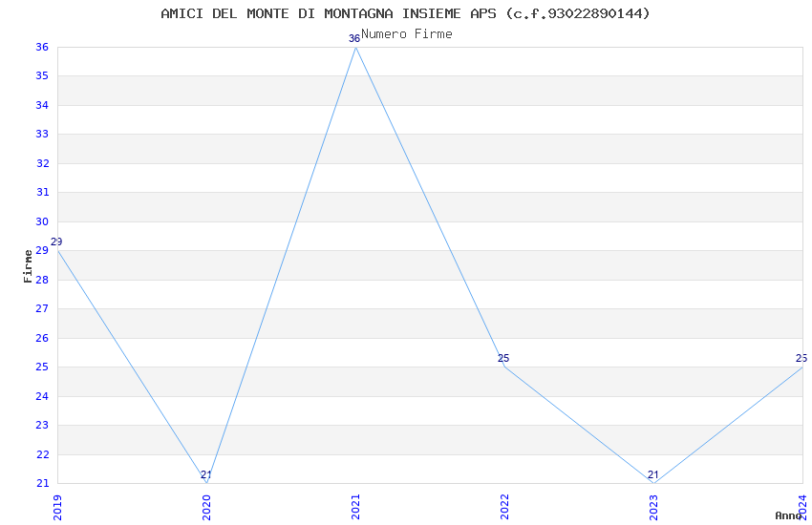Viewport: 812px width, 525px height.
Task: Select the 2020 x-axis year label
Action: point(206,507)
